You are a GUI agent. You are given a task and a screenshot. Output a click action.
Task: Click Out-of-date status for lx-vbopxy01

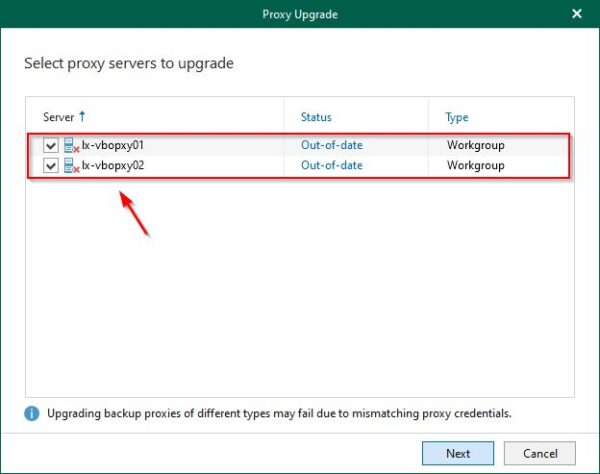(332, 145)
